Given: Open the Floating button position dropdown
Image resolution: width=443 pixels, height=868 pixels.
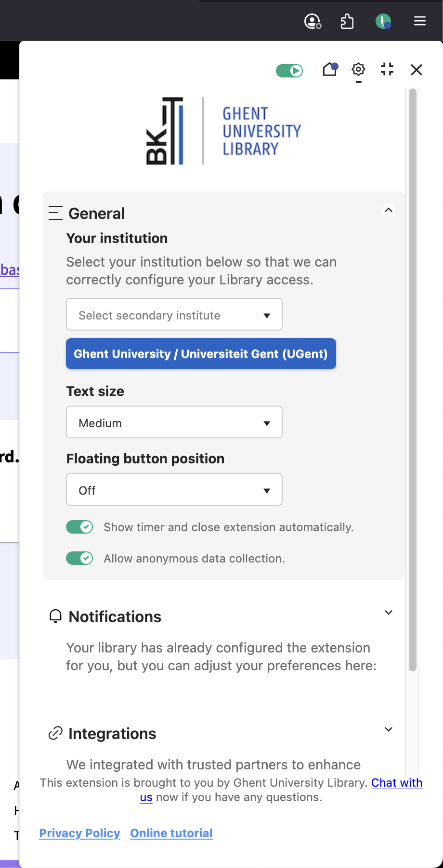Looking at the screenshot, I should [174, 490].
